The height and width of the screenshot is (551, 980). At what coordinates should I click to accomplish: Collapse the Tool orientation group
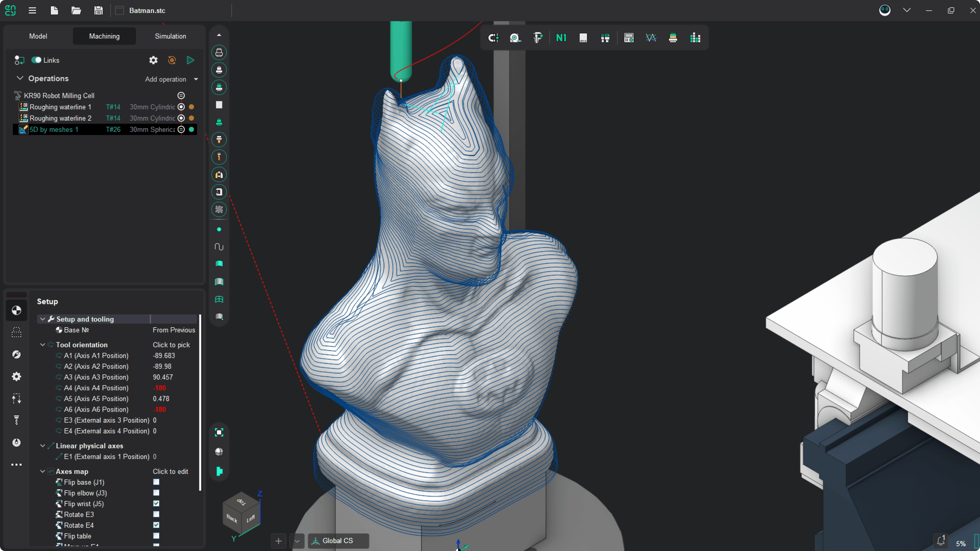click(43, 345)
